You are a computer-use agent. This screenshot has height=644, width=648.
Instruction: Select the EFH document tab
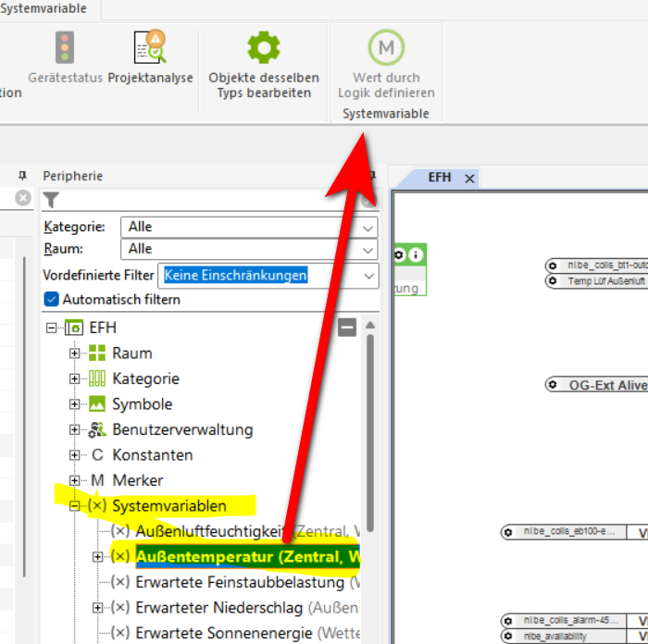440,177
